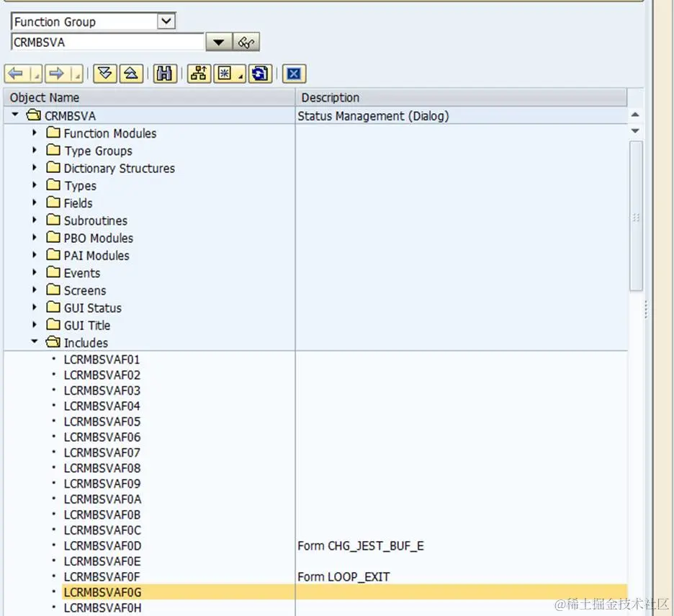Select include LCRMBSVAF08
The height and width of the screenshot is (616, 674).
coord(102,468)
